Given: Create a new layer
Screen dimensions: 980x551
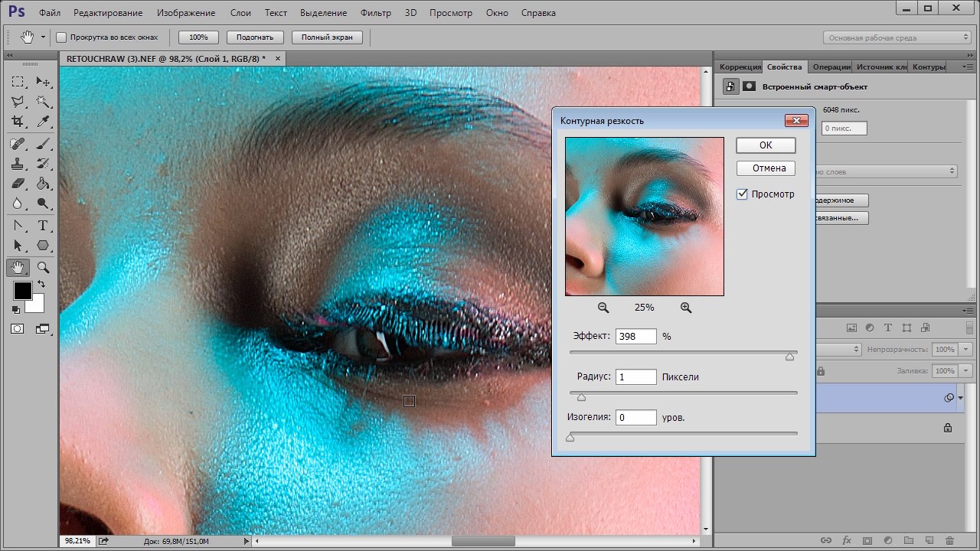Looking at the screenshot, I should [929, 540].
